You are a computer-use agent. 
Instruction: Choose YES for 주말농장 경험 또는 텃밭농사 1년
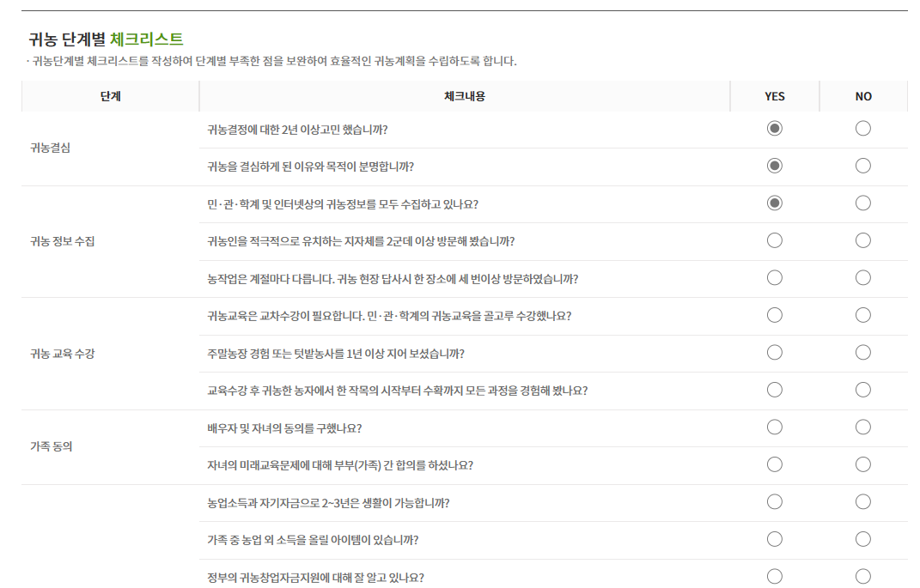[775, 352]
